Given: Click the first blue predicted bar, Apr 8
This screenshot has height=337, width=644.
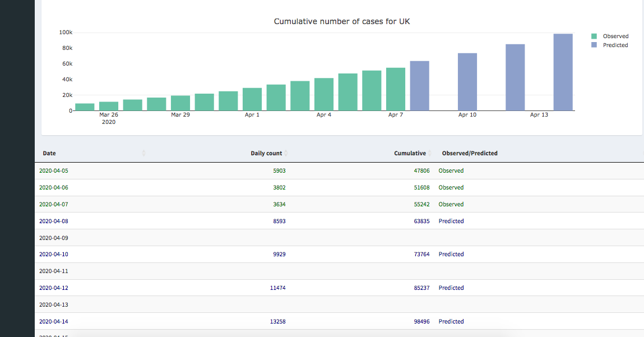Looking at the screenshot, I should click(419, 86).
